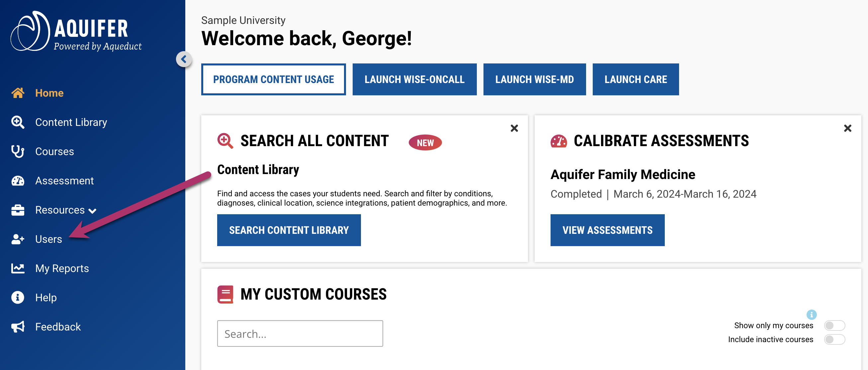Image resolution: width=868 pixels, height=370 pixels.
Task: Collapse the sidebar with the arrow button
Action: 184,59
